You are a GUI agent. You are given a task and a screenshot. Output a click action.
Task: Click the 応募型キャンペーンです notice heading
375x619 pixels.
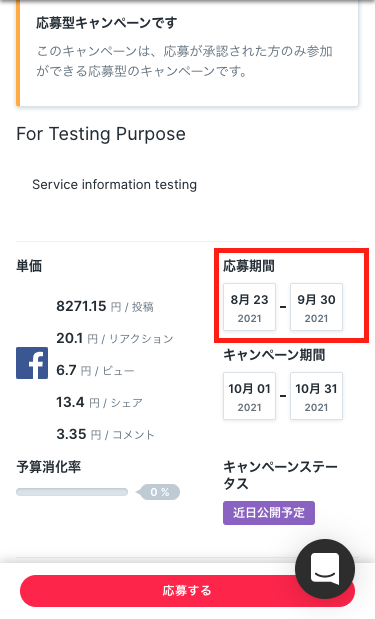coord(107,23)
